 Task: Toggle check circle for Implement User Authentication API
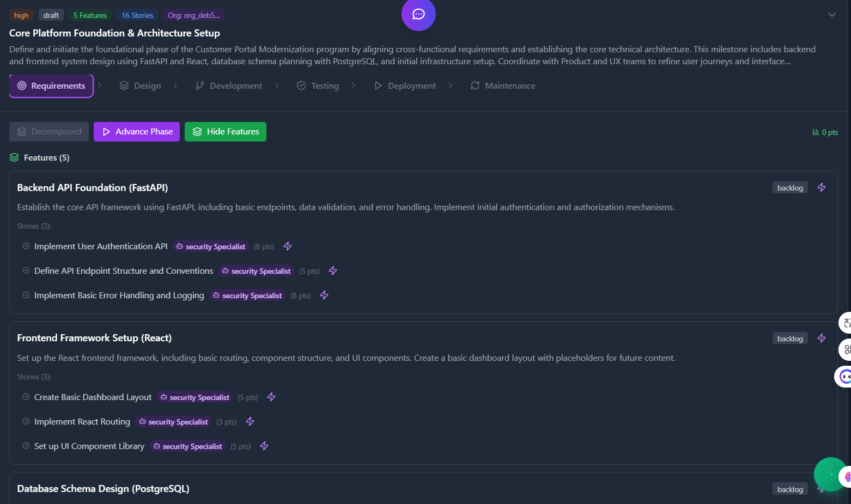click(26, 246)
